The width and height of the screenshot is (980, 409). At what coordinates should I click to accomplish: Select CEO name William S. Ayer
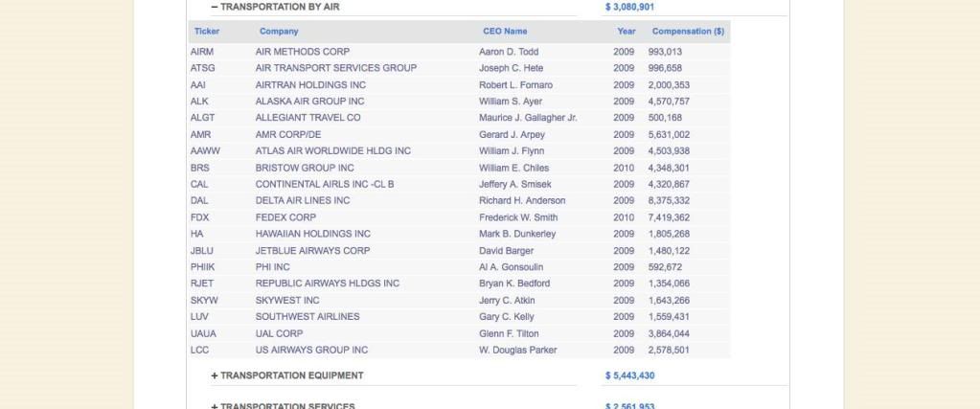click(511, 102)
